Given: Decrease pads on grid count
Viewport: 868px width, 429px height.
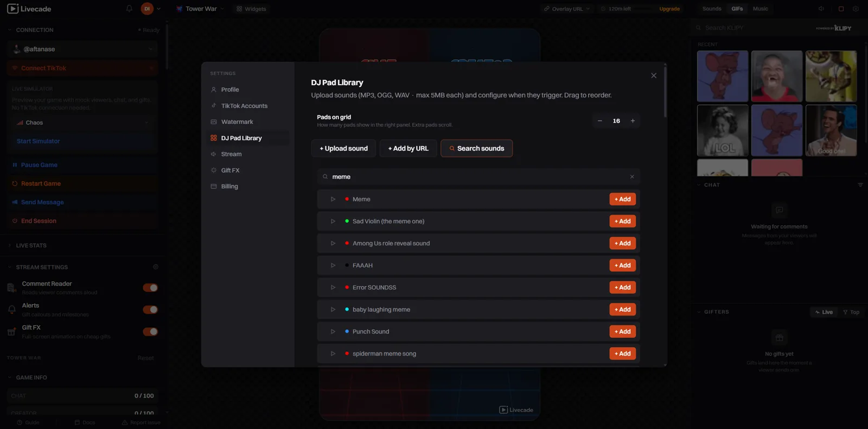Looking at the screenshot, I should coord(599,121).
